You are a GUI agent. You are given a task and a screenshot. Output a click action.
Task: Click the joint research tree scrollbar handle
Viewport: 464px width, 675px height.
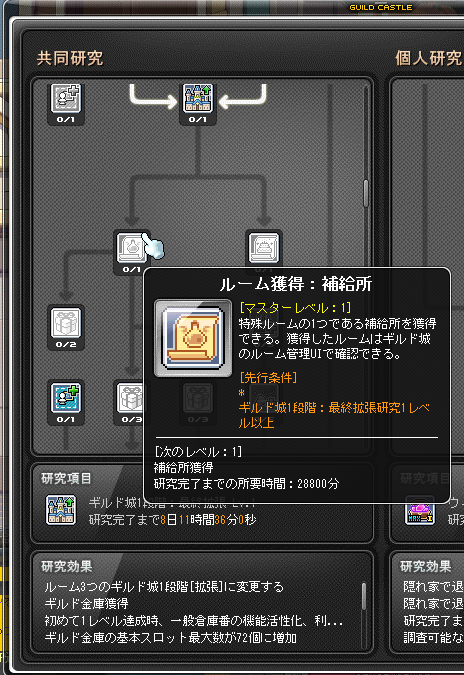366,193
